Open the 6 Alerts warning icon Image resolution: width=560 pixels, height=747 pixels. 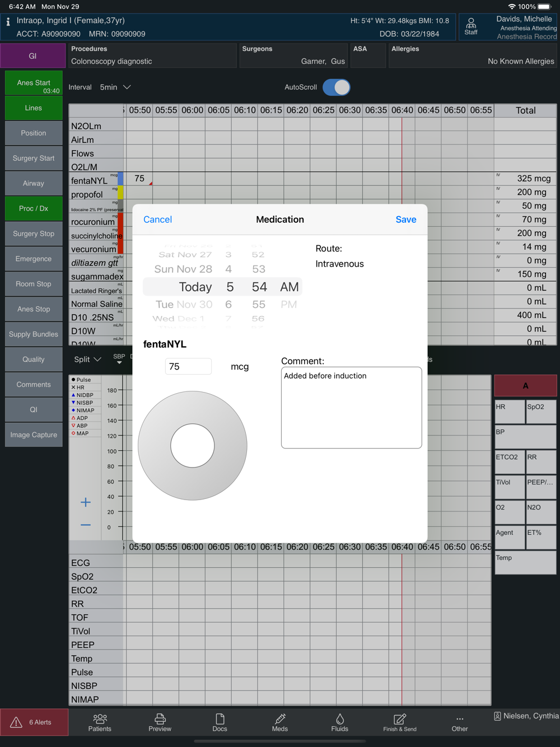(16, 722)
